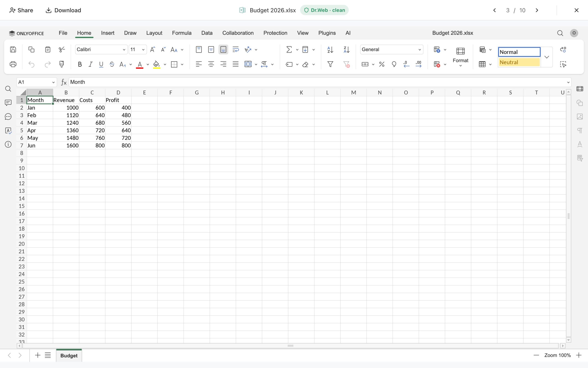
Task: Click Increment font size icon
Action: coord(153,50)
